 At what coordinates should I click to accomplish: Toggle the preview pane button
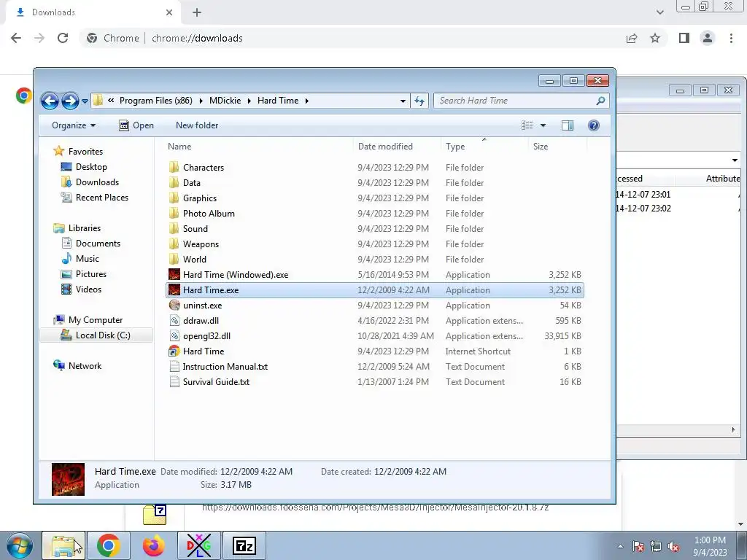click(568, 125)
